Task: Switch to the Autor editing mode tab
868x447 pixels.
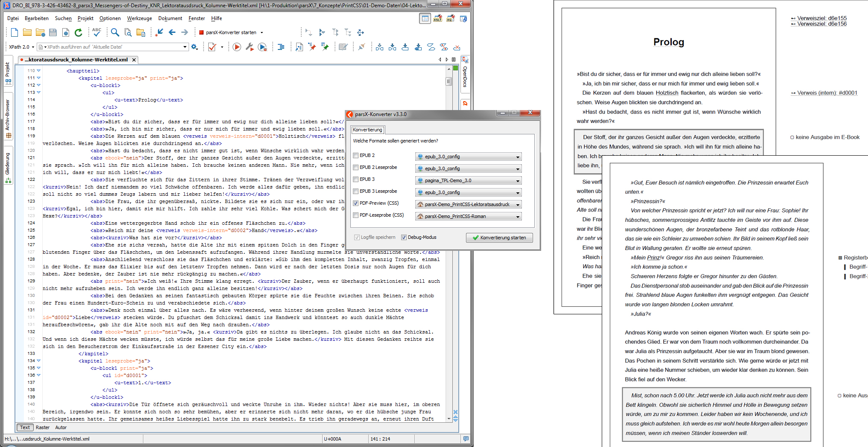Action: (61, 427)
